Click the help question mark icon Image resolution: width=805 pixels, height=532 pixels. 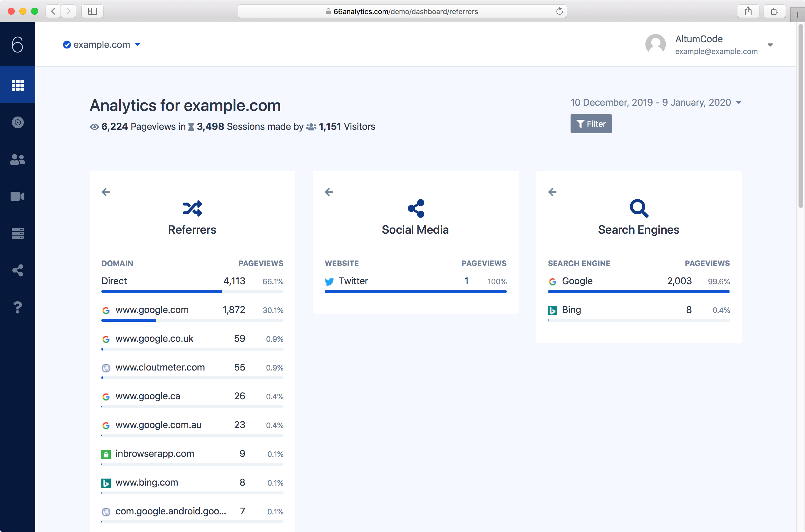click(18, 307)
